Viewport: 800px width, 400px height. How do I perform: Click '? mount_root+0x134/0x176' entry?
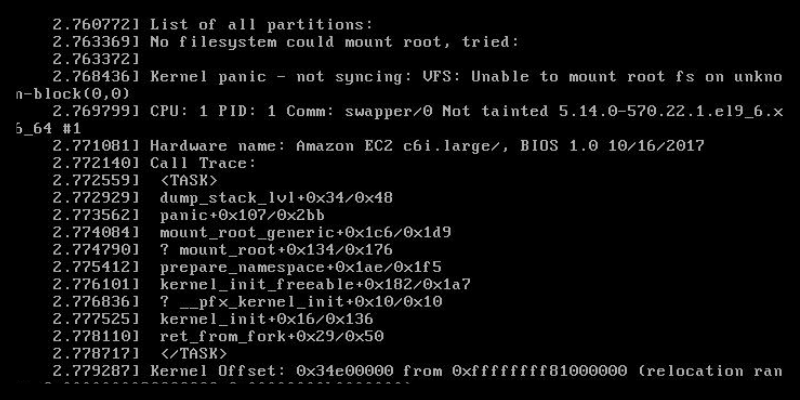tap(276, 249)
